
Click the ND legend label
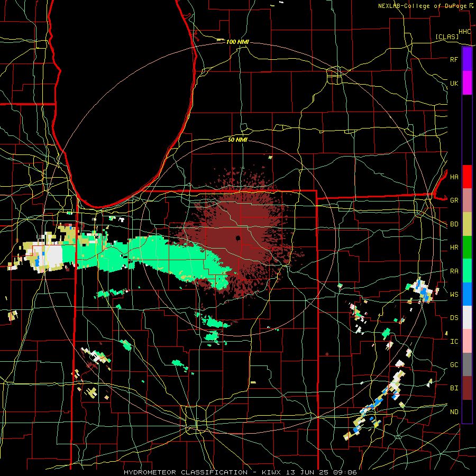click(x=454, y=412)
